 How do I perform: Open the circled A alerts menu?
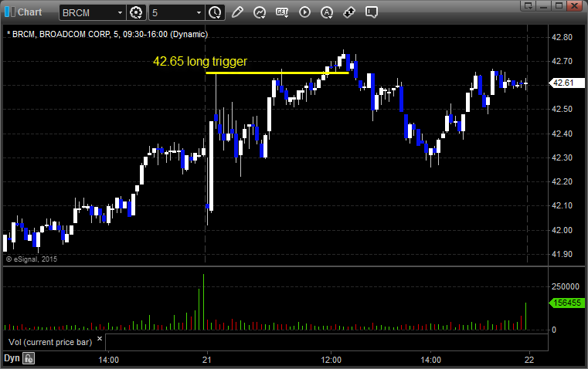[x=327, y=12]
